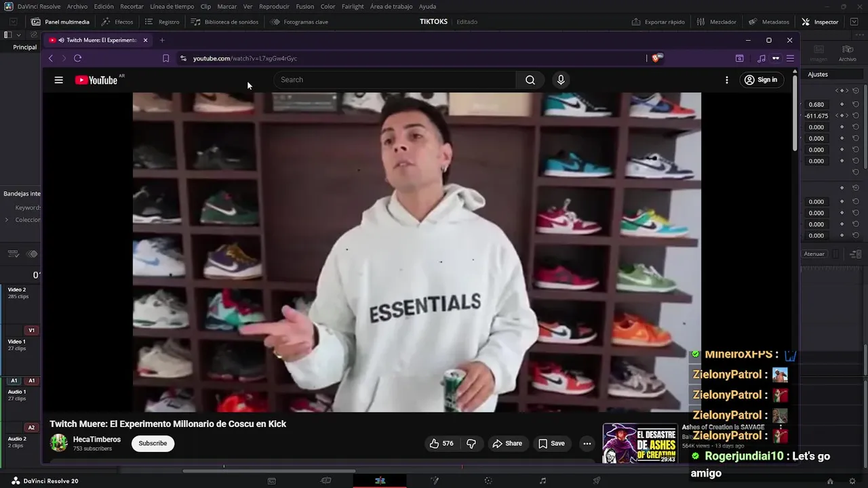Click Exportar rápido in DaVinci toolbar
Viewport: 868px width, 488px height.
coord(658,22)
